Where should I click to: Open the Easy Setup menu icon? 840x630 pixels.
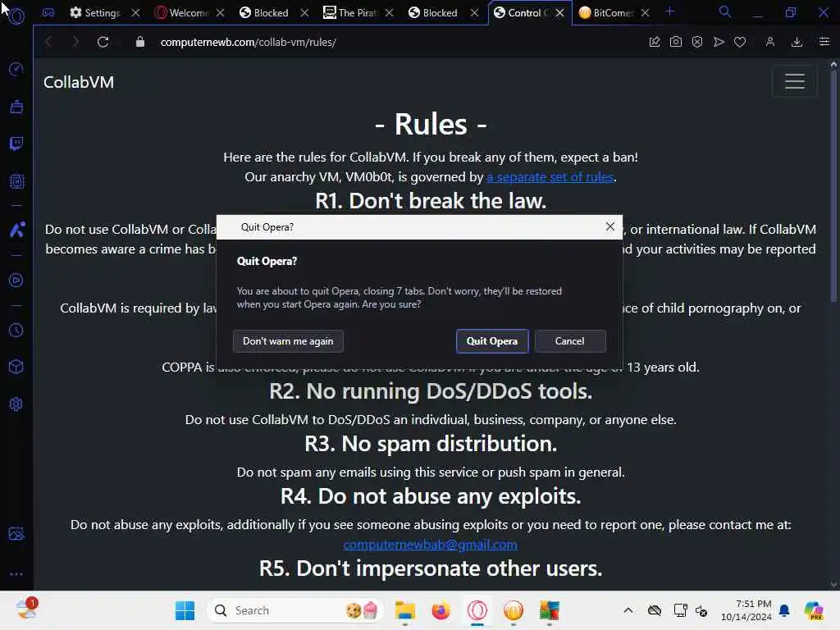(824, 42)
